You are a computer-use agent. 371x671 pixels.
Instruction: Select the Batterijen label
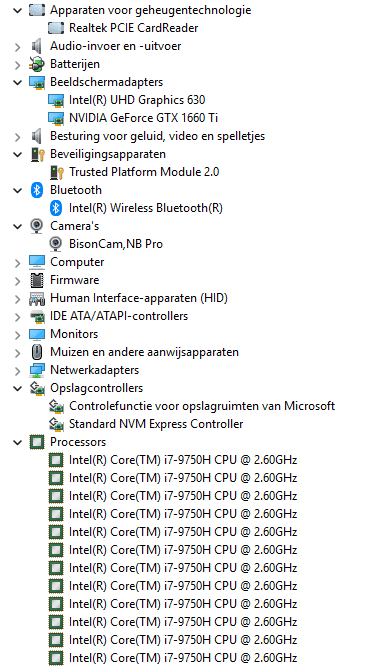75,64
